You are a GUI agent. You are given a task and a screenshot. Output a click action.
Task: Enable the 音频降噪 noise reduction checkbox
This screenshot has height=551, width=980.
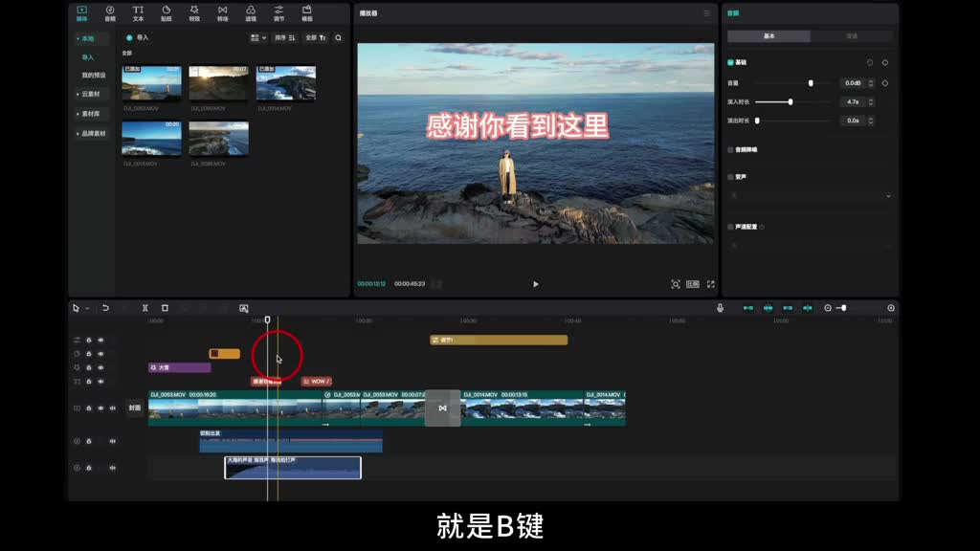click(x=731, y=150)
